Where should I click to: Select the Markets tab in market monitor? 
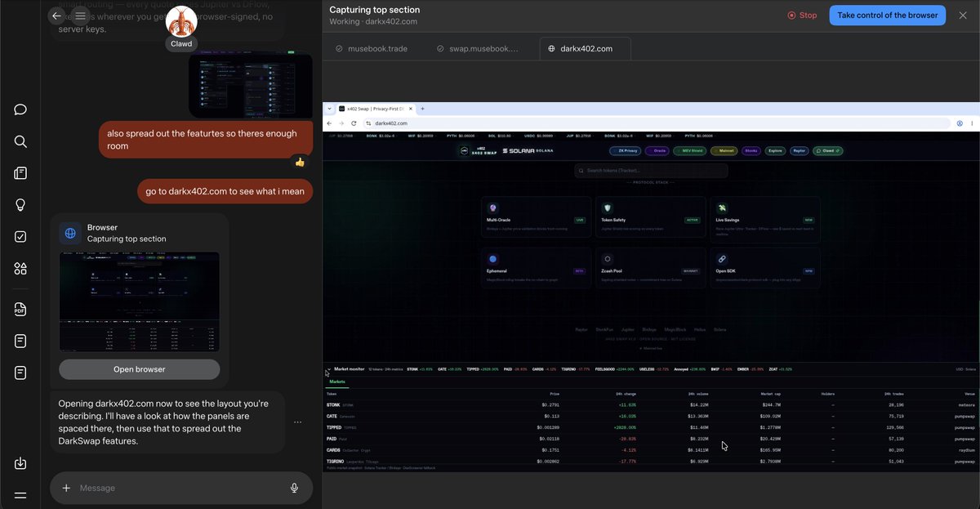coord(337,382)
